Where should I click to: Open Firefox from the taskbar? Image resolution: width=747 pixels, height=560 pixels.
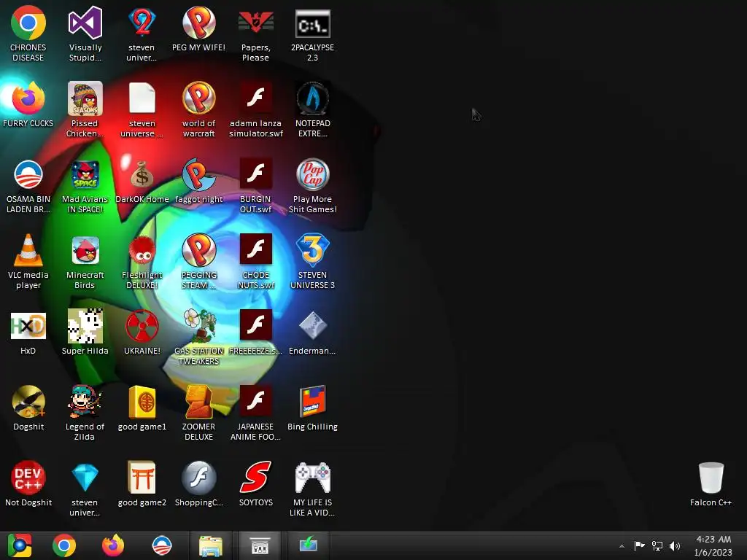click(x=113, y=545)
